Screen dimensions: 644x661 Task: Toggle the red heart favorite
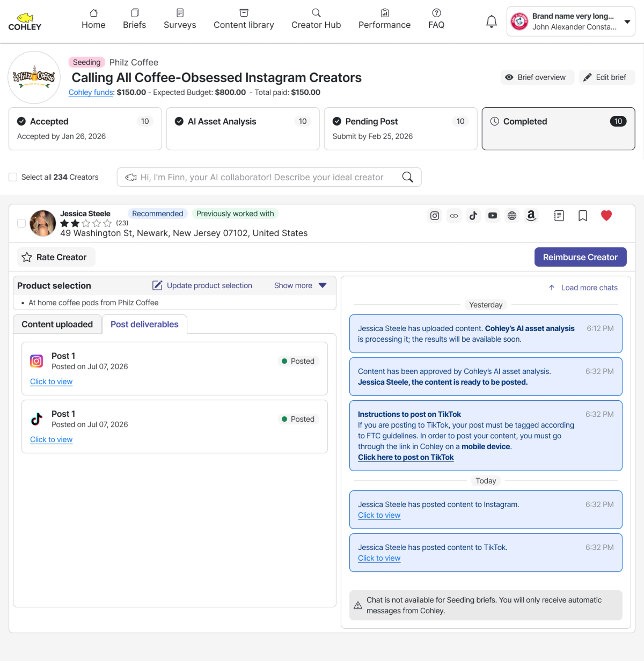tap(606, 216)
